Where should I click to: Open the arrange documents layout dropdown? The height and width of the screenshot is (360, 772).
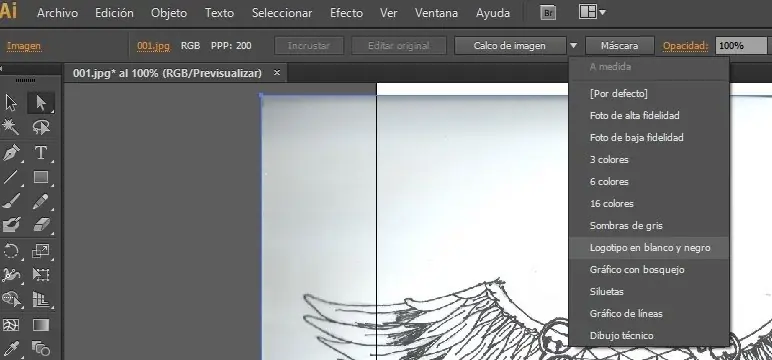pos(592,12)
